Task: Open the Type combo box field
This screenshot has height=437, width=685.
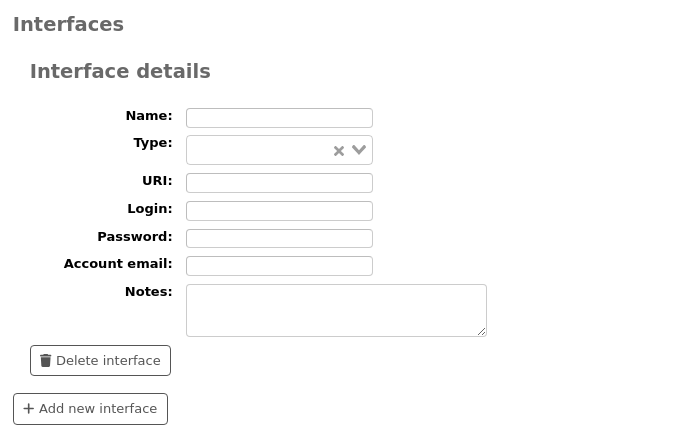Action: click(258, 150)
